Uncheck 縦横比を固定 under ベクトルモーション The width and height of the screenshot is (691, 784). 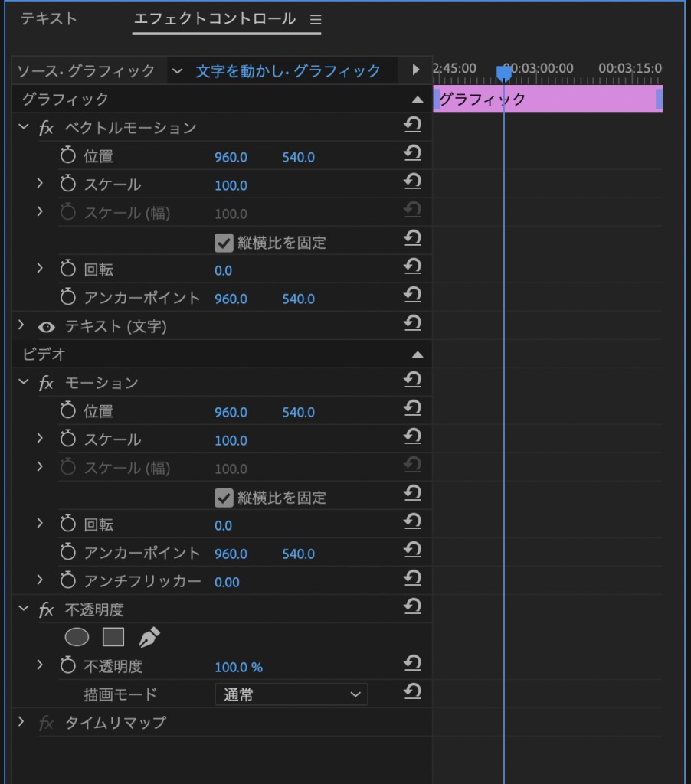(x=224, y=243)
